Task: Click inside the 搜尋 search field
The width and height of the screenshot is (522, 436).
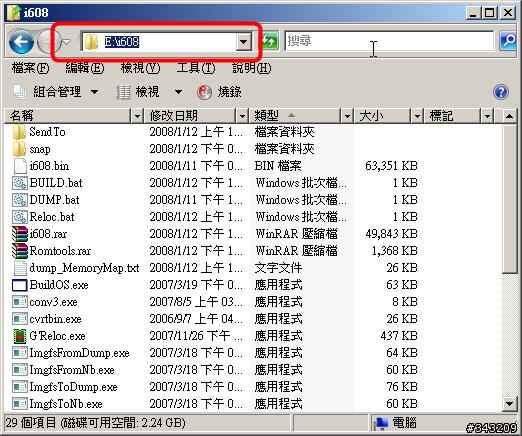Action: (388, 41)
